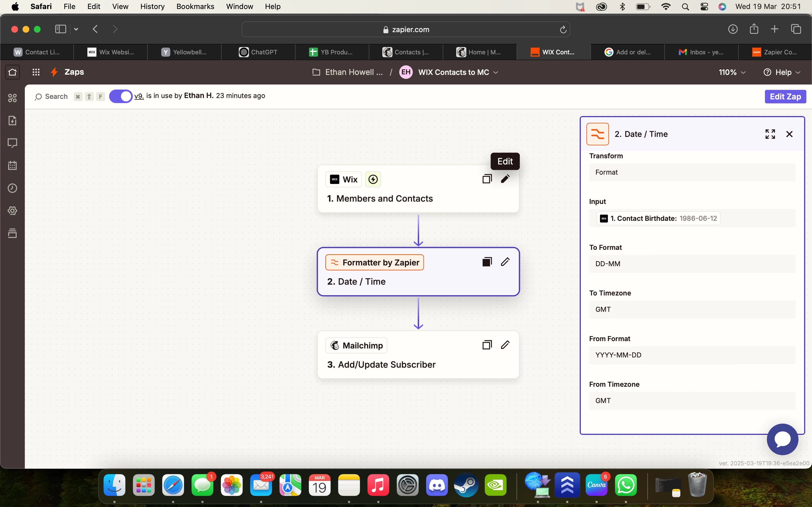Toggle the Zap on/off switch

pyautogui.click(x=120, y=96)
